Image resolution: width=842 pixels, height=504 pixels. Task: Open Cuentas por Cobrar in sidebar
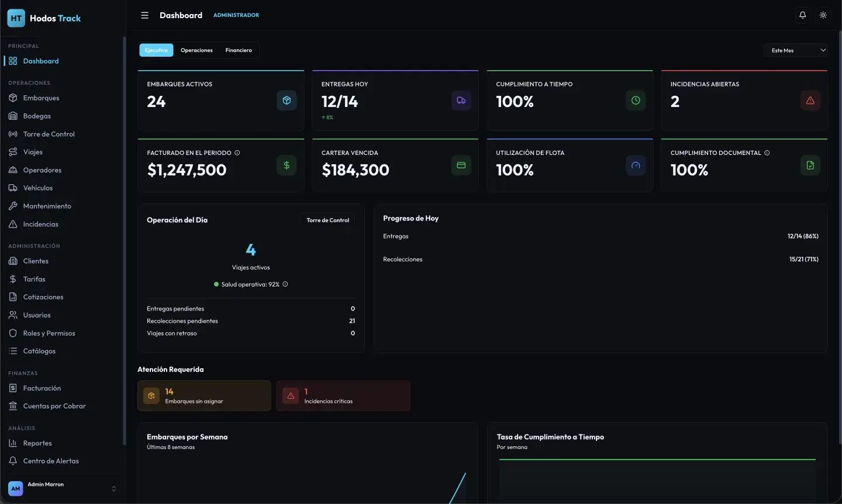[54, 406]
